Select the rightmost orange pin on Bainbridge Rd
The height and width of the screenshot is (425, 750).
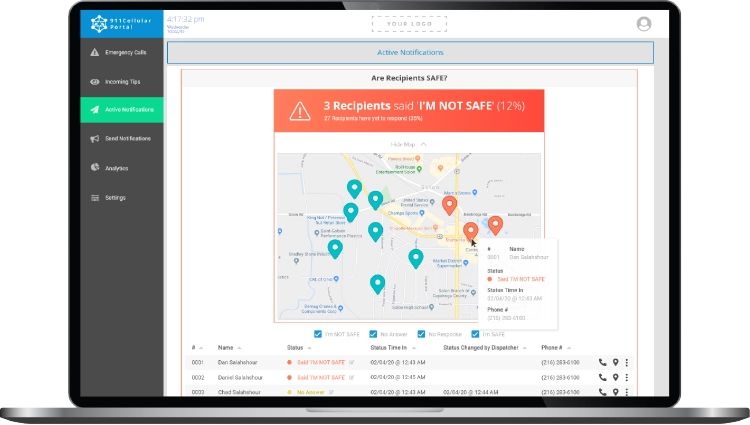click(495, 225)
